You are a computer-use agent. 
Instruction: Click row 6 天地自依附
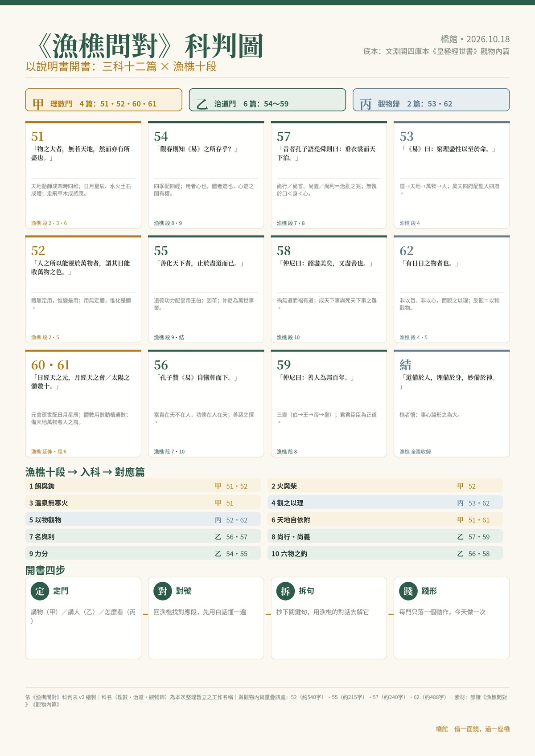[x=385, y=520]
